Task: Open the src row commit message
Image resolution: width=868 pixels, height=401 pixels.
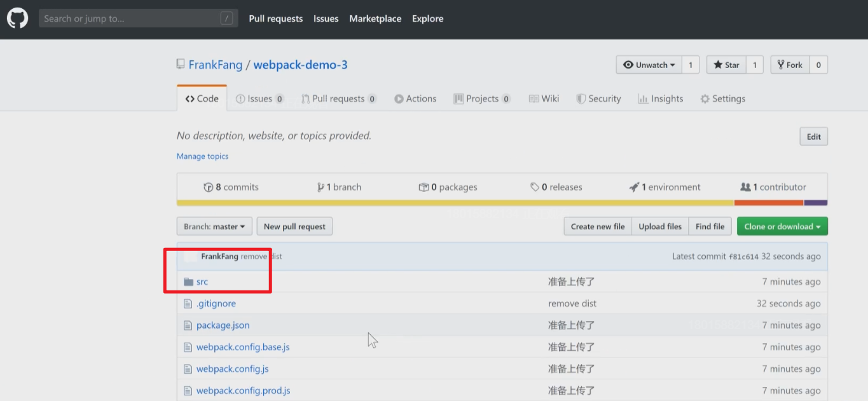Action: click(571, 282)
